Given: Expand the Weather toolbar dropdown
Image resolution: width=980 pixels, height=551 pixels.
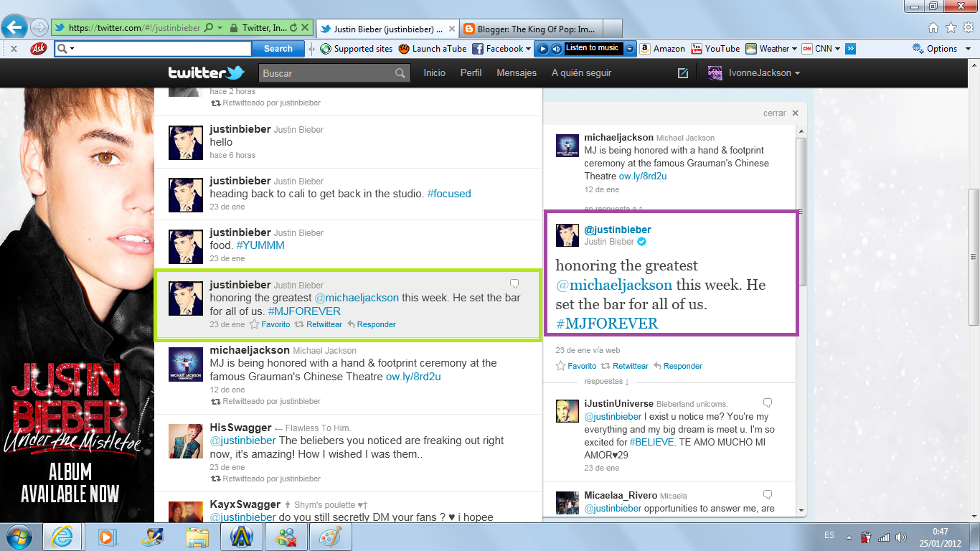Looking at the screenshot, I should (x=795, y=49).
